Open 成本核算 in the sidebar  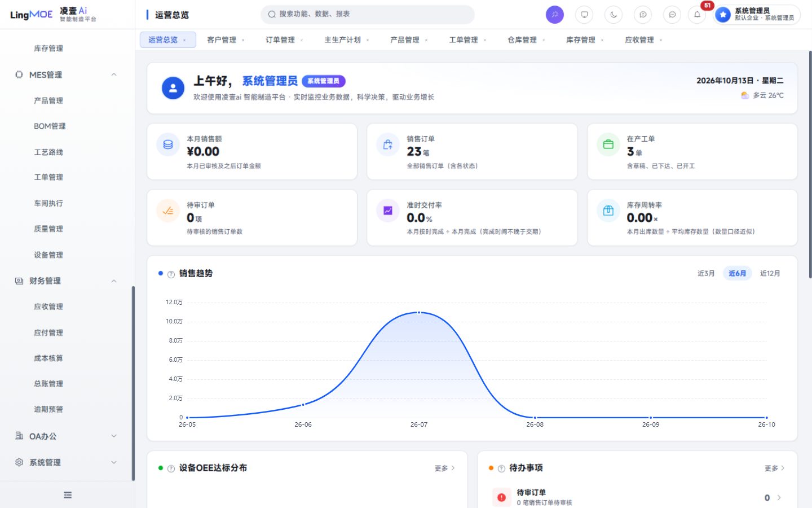[48, 358]
